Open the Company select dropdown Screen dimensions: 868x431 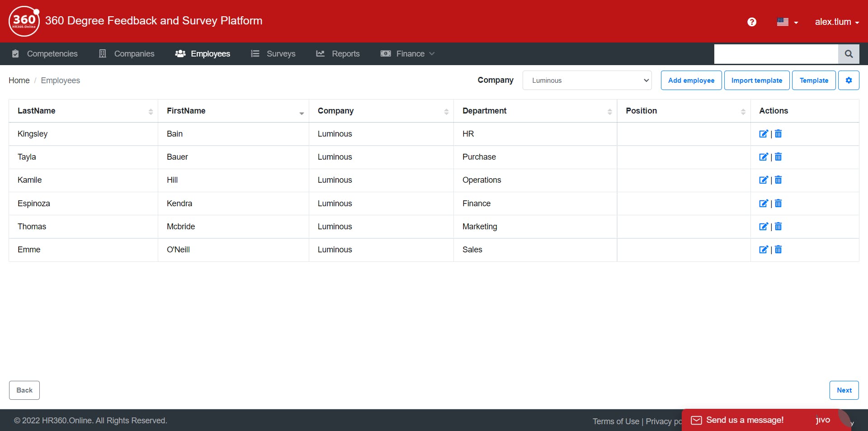587,81
